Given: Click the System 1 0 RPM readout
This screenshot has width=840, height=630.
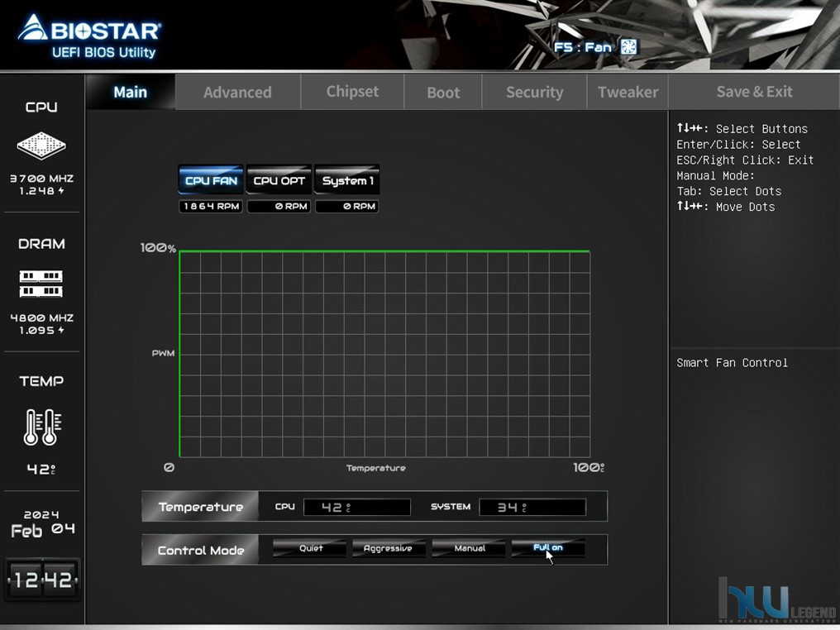Looking at the screenshot, I should [347, 206].
